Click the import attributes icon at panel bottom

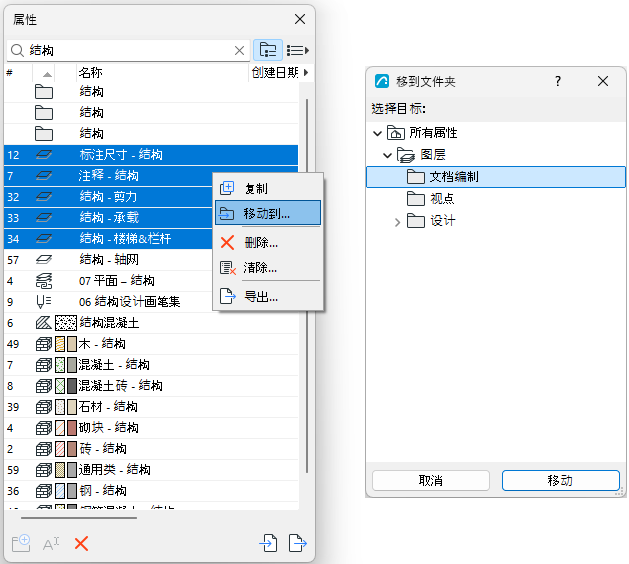268,543
